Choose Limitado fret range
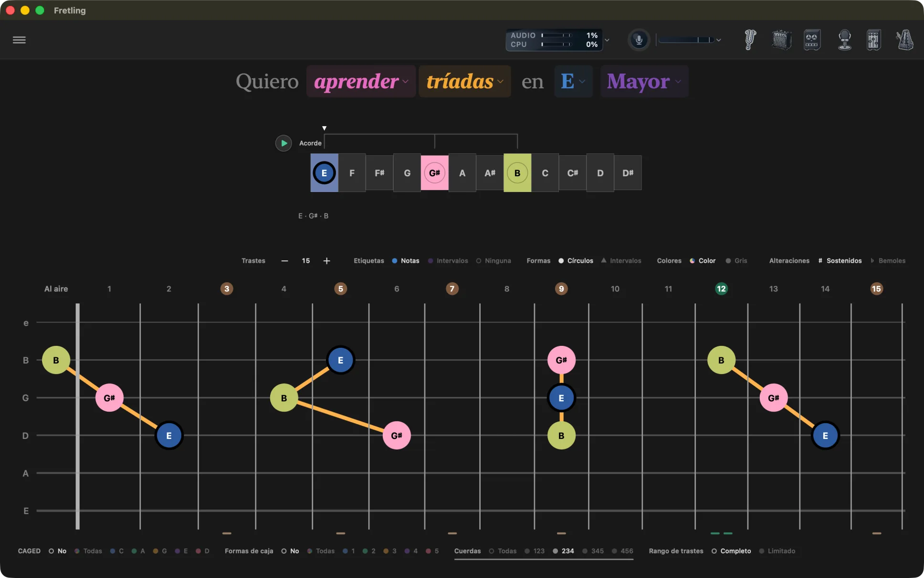 [777, 551]
